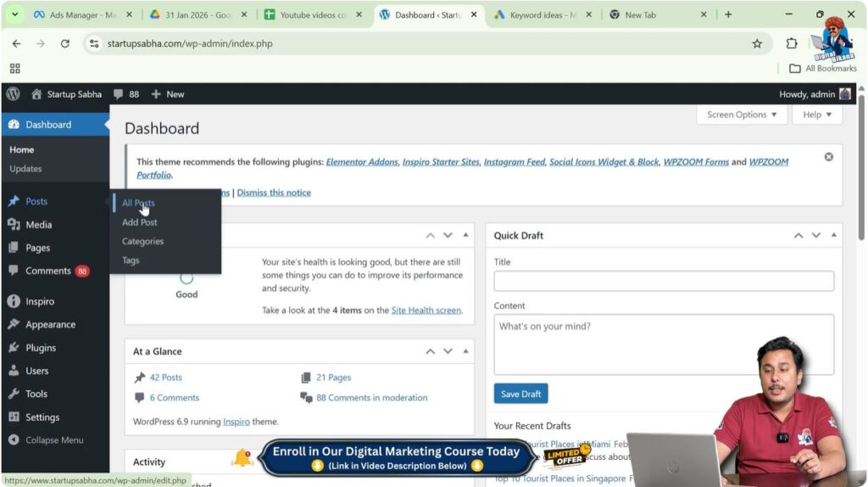Open 42 Posts link
868x487 pixels.
tap(166, 378)
